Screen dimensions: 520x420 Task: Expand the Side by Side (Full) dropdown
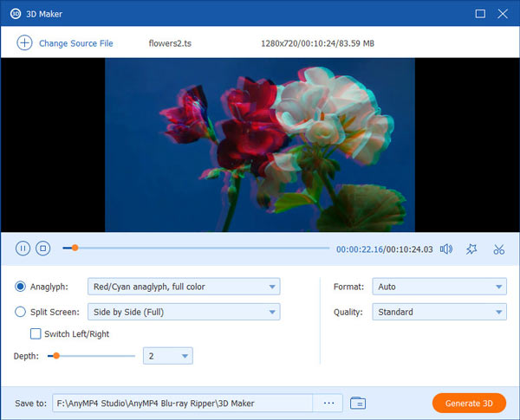click(184, 312)
